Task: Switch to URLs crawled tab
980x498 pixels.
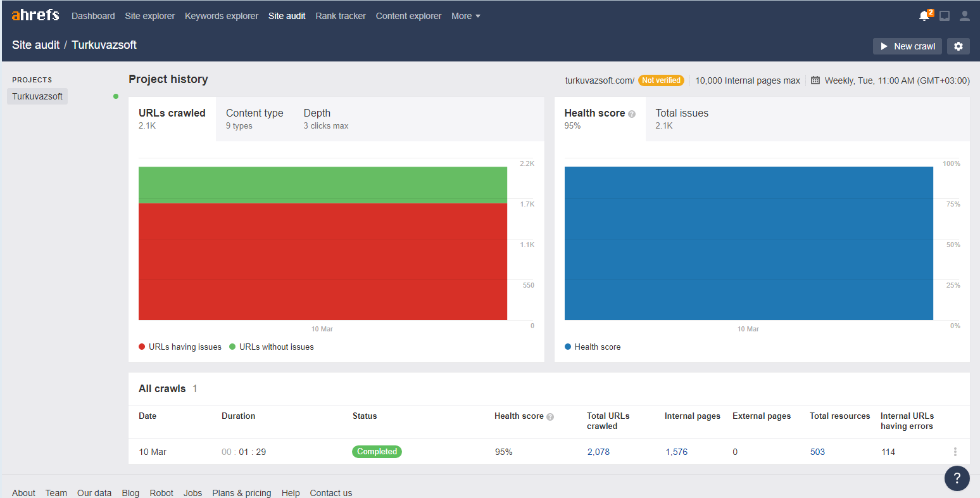Action: coord(172,119)
